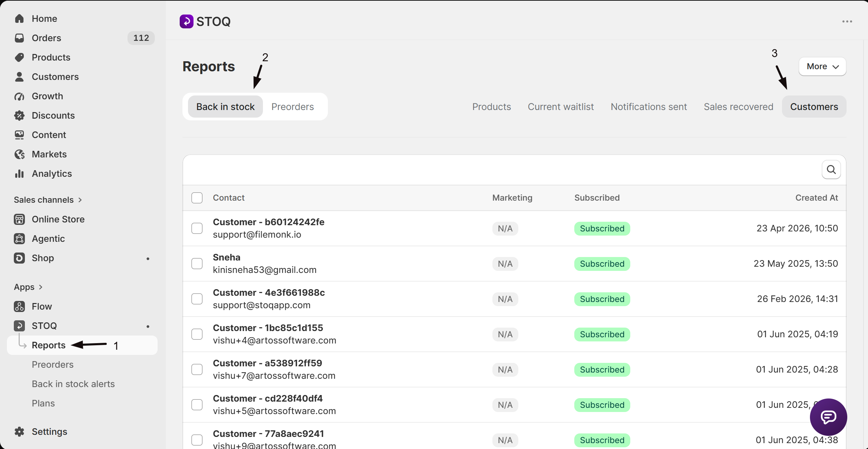The image size is (868, 449).
Task: Open the Products report tab
Action: [491, 107]
